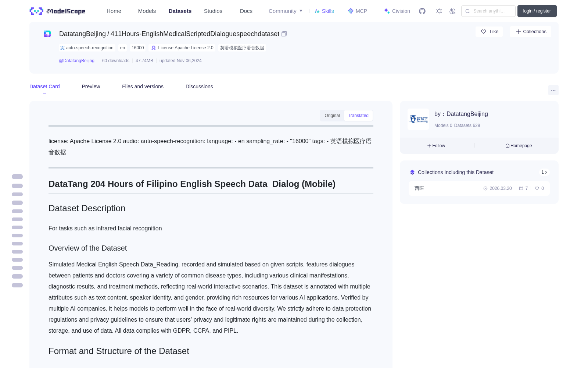Click the dataset avatar icon beside title

(x=47, y=34)
